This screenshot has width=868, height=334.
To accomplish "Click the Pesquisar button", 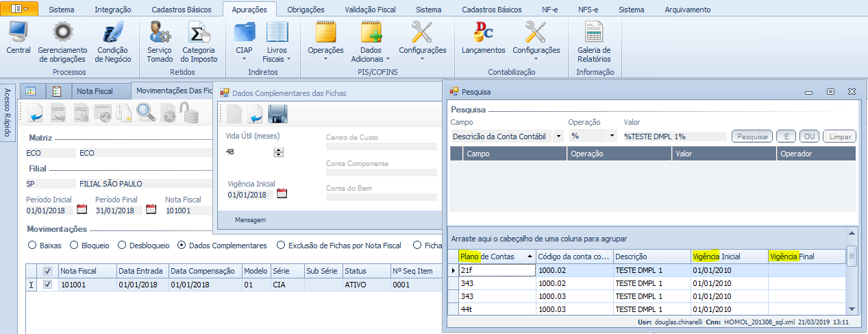I will 752,136.
